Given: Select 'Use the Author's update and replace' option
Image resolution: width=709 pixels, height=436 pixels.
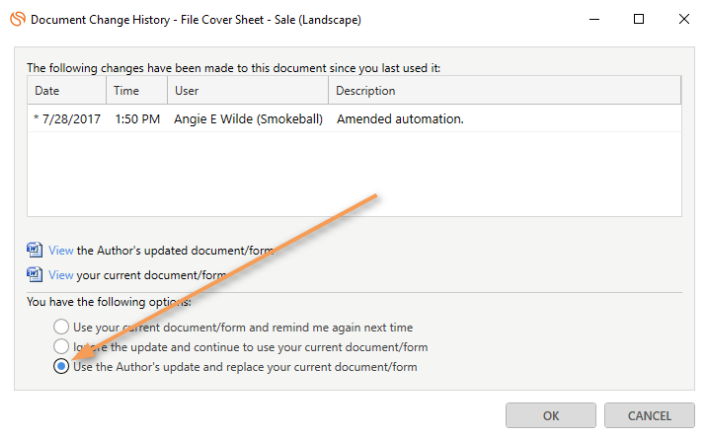Looking at the screenshot, I should click(61, 366).
